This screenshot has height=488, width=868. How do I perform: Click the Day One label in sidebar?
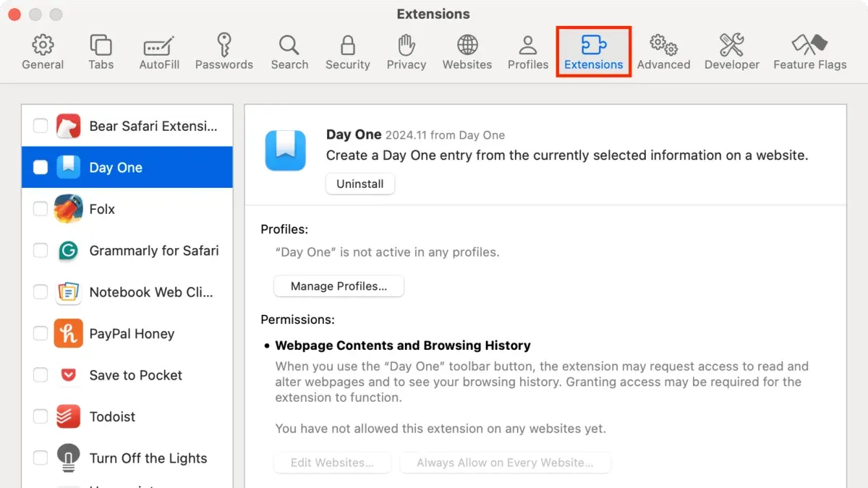pos(116,168)
